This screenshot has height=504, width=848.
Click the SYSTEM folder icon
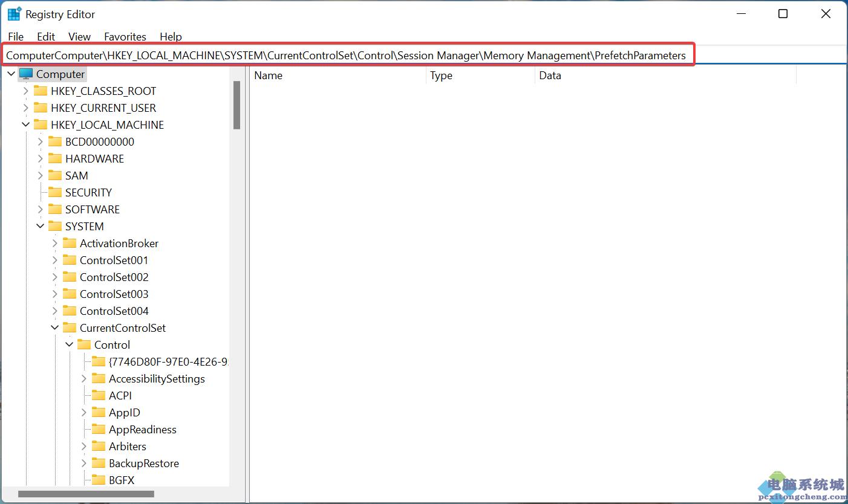(55, 226)
